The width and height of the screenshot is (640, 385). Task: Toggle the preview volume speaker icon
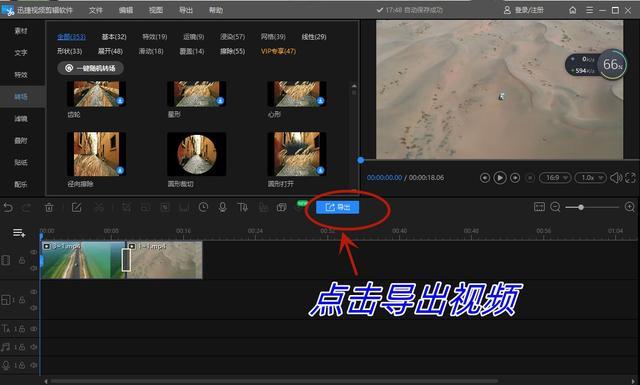pyautogui.click(x=616, y=178)
